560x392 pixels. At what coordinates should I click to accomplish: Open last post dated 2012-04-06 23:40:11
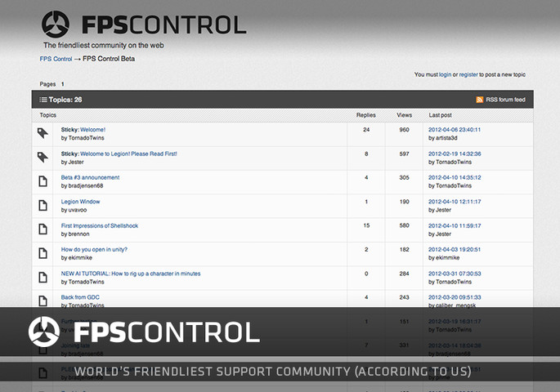tap(455, 130)
